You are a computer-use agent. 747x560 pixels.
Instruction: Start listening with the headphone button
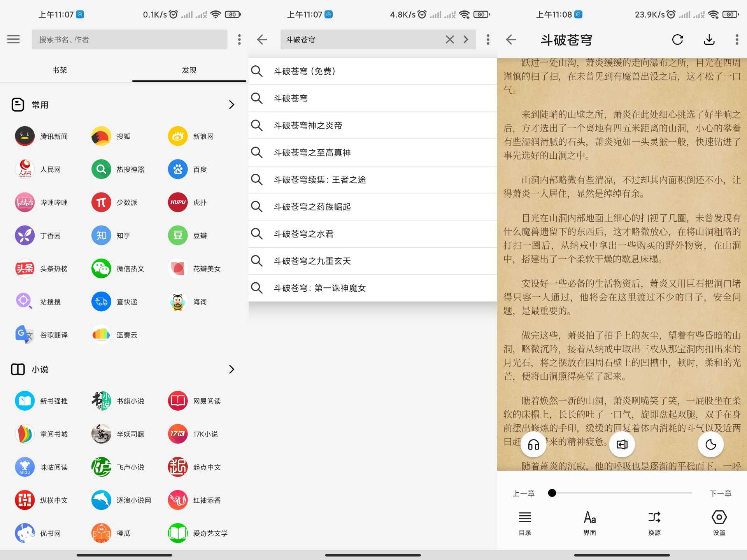(x=533, y=444)
